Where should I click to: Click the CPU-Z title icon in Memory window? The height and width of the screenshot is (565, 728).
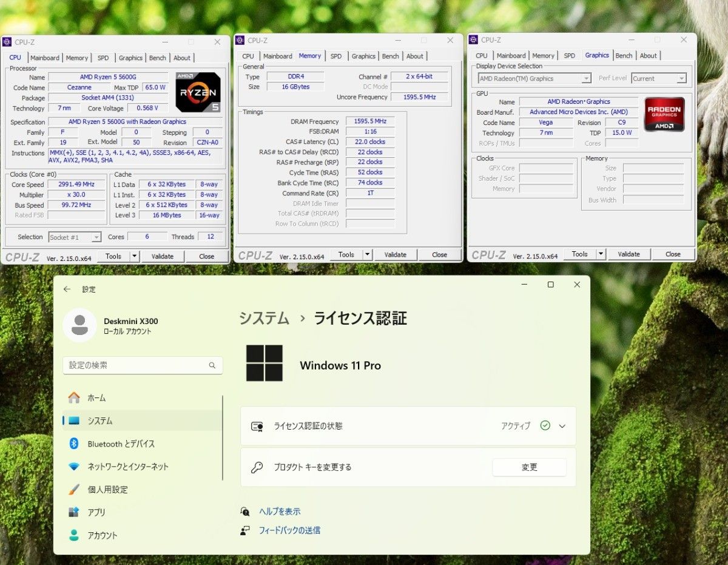pos(240,40)
